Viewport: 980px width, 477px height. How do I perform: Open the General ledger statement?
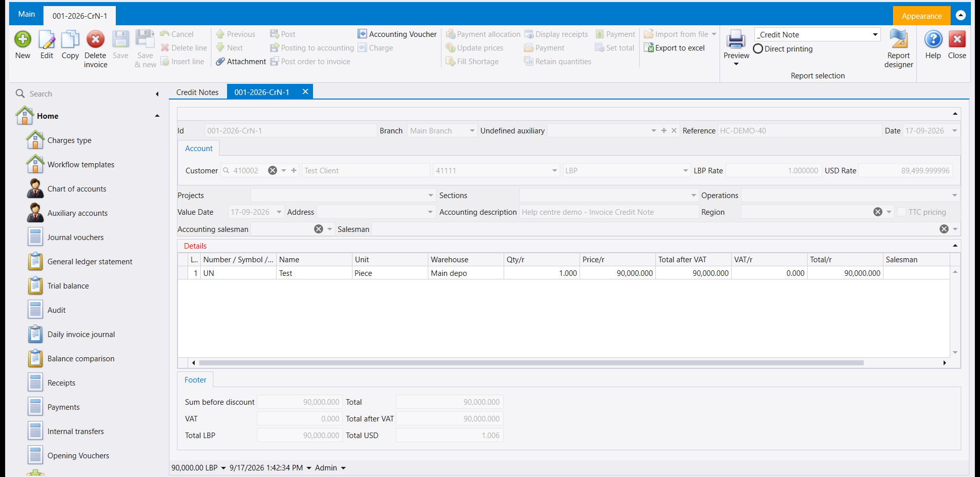click(x=90, y=262)
